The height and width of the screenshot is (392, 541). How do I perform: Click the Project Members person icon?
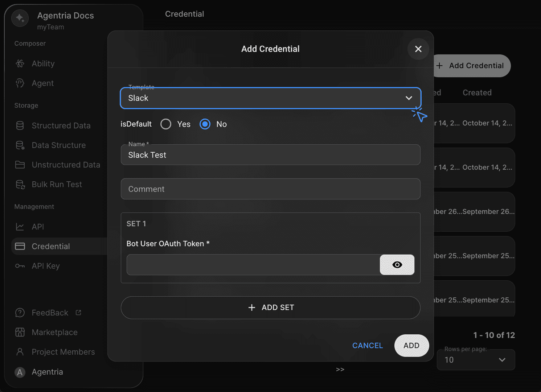pyautogui.click(x=20, y=352)
